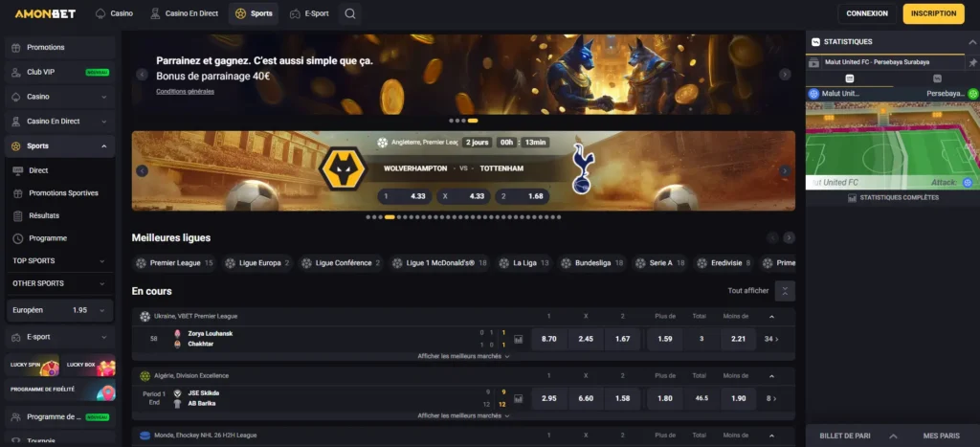Select odds 8.70 for Zorya Louhansk
This screenshot has width=980, height=447.
pos(548,339)
